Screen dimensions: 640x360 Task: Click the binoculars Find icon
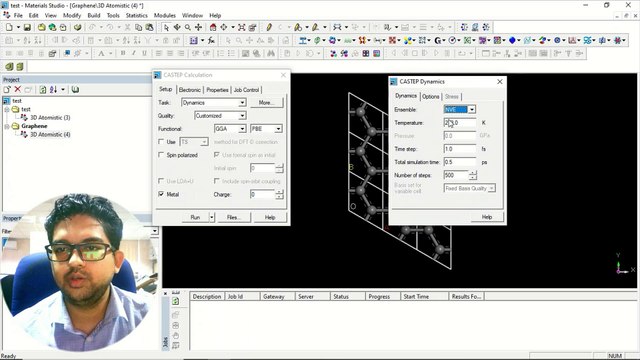[271, 53]
